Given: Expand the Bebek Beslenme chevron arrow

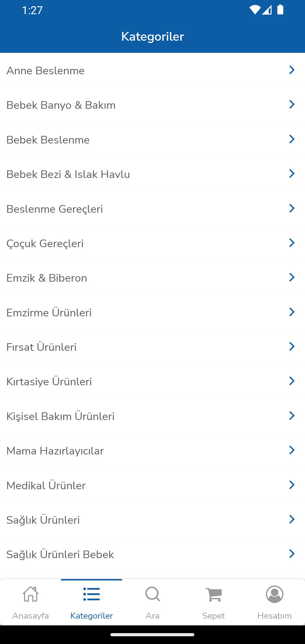Looking at the screenshot, I should pos(292,139).
